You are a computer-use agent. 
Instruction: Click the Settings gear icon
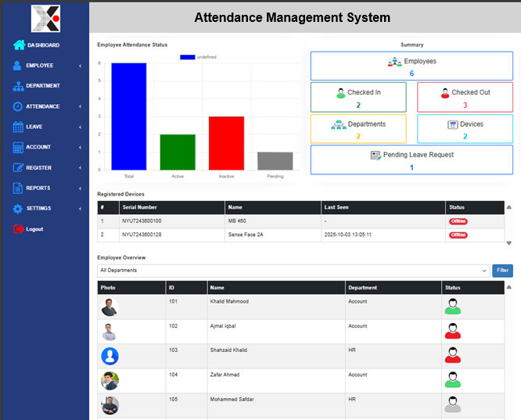tap(18, 208)
